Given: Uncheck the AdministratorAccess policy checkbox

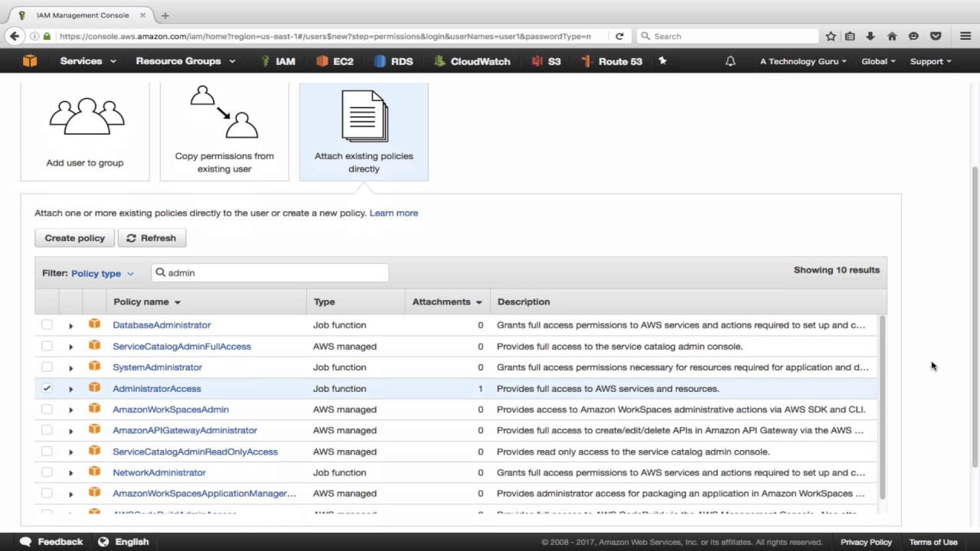Looking at the screenshot, I should click(47, 388).
